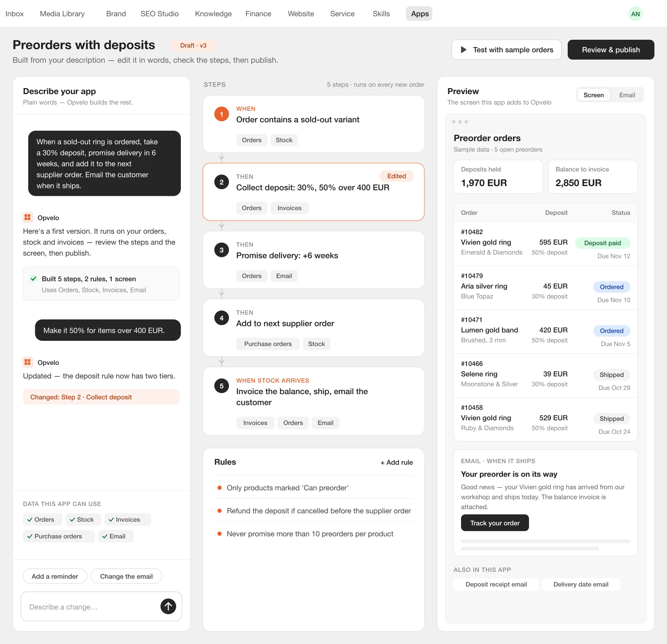Click the send arrow icon in the change box
Viewport: 667px width, 644px height.
coord(168,606)
